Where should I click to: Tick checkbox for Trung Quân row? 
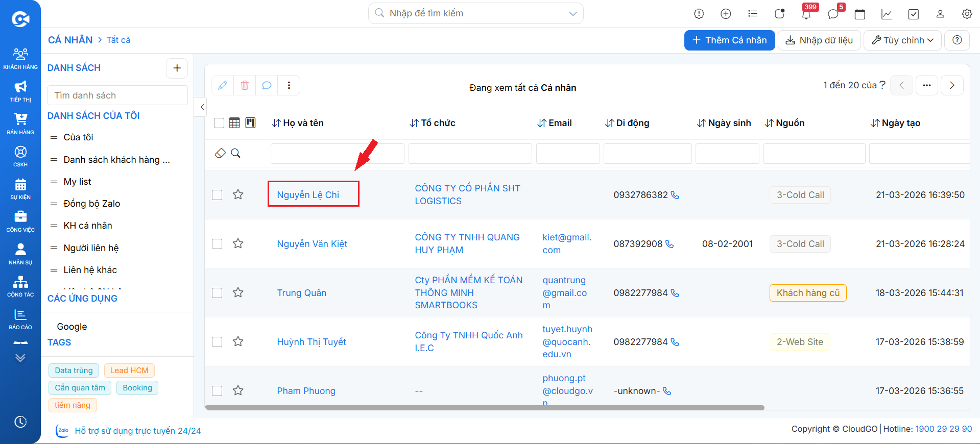217,293
